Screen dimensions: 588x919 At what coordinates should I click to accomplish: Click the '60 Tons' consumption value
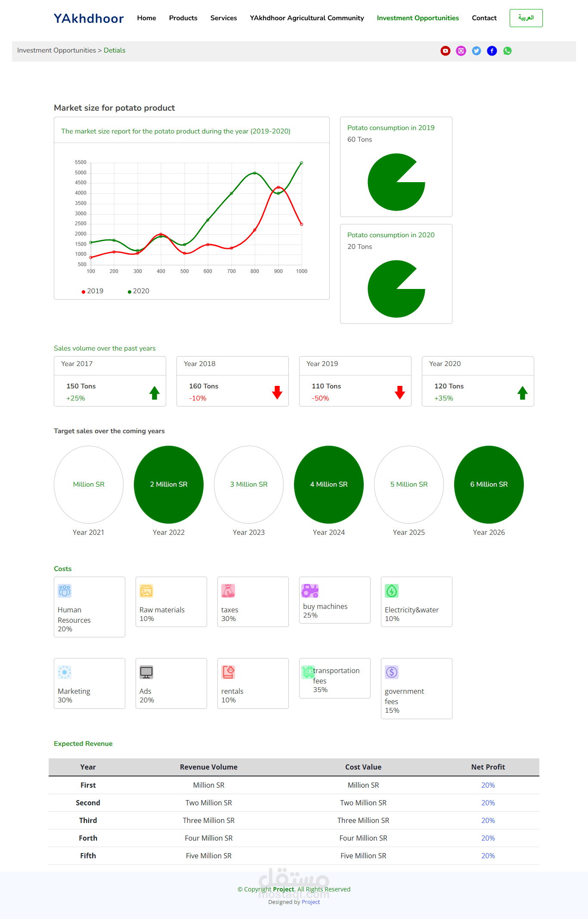[x=360, y=140]
